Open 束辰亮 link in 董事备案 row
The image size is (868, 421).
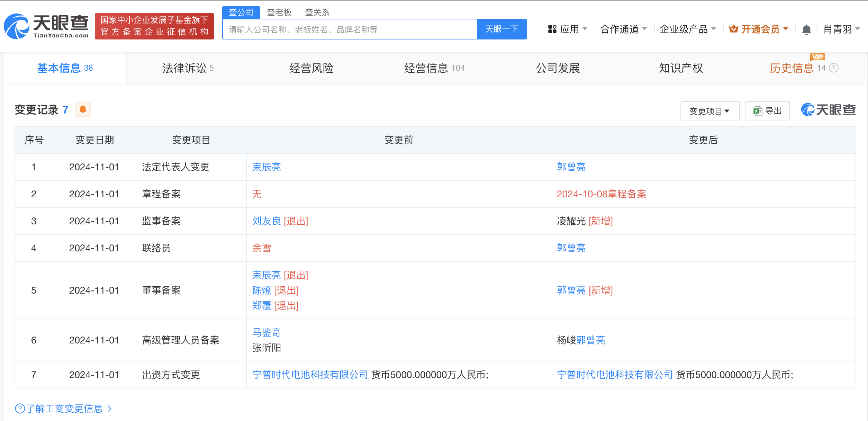click(266, 275)
